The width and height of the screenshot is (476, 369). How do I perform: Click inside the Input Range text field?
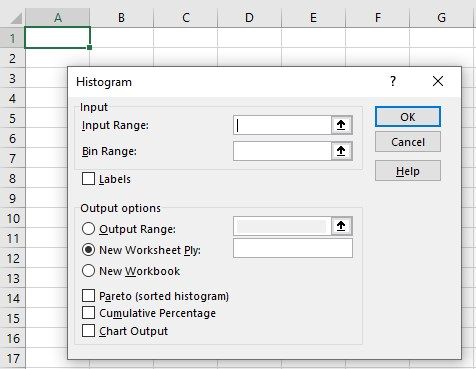[282, 125]
